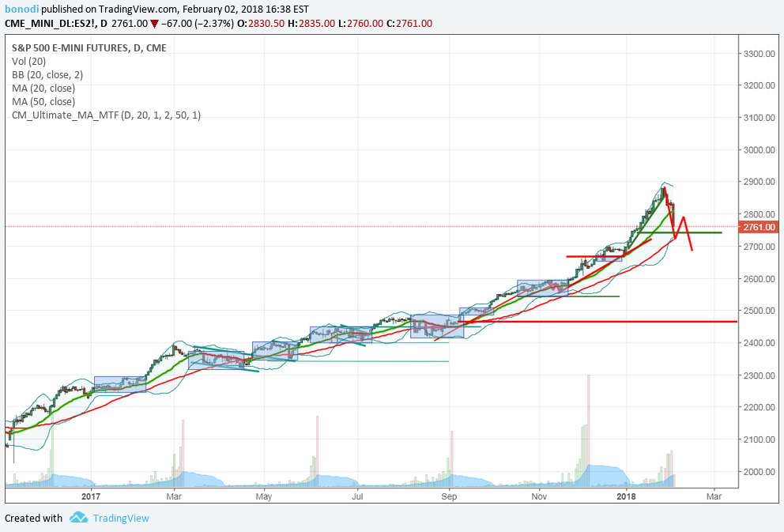
Task: Click the red 2761.00 current price tag
Action: pos(759,227)
